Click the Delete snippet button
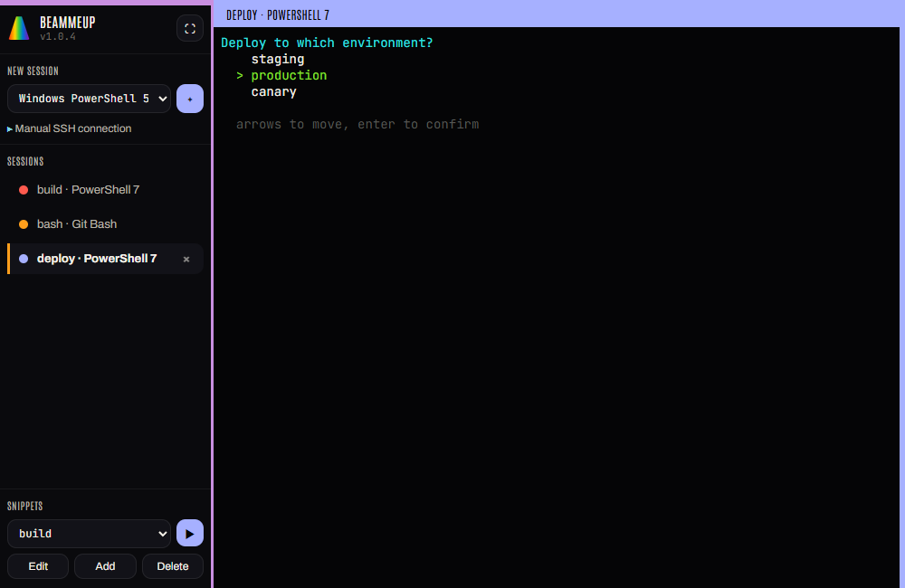Image resolution: width=905 pixels, height=588 pixels. pyautogui.click(x=173, y=566)
